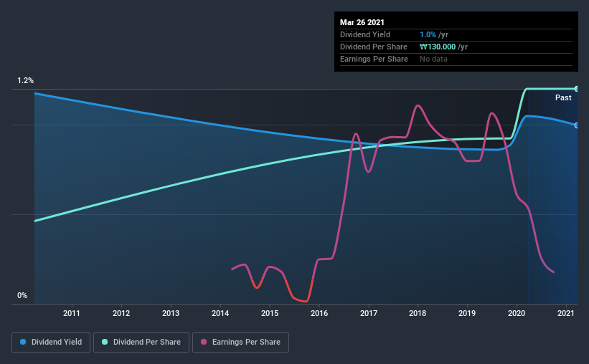Click the blue Dividend Yield legend dot
589x364 pixels.
pos(23,342)
